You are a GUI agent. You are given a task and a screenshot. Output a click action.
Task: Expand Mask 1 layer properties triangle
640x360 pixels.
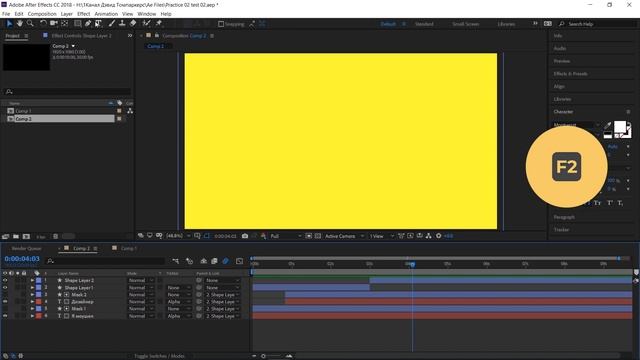32,309
